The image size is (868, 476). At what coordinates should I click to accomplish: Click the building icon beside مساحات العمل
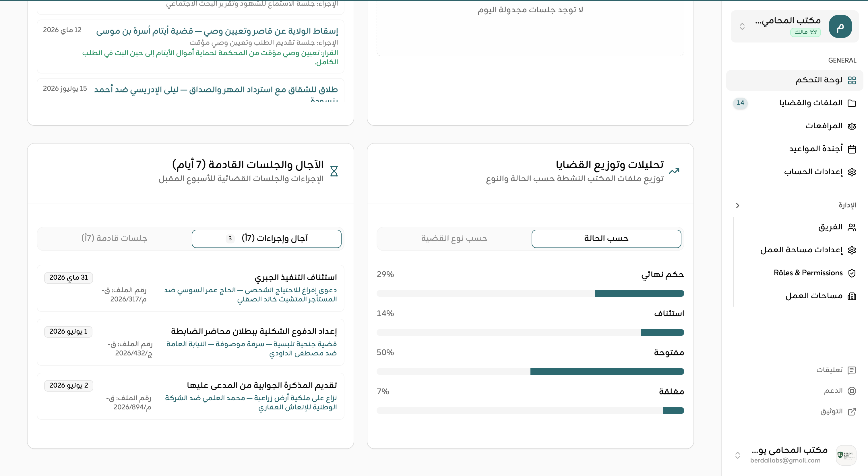click(x=851, y=296)
